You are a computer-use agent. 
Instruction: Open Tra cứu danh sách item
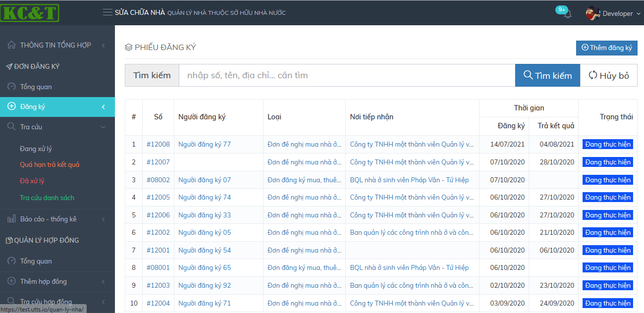[47, 198]
